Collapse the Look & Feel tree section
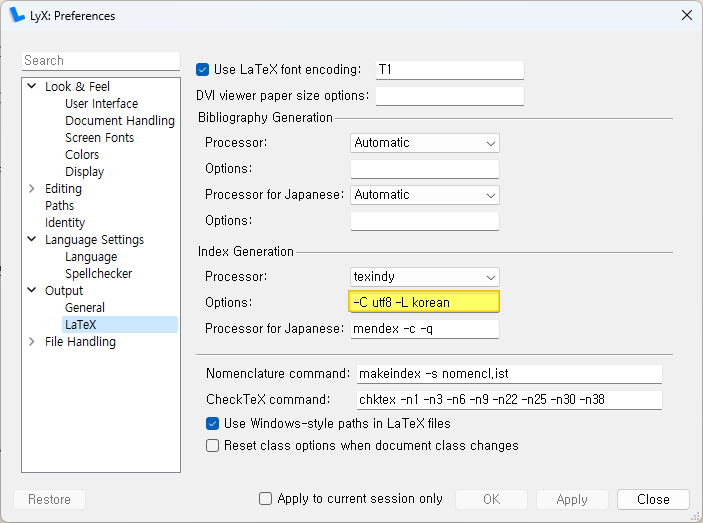 coord(32,86)
